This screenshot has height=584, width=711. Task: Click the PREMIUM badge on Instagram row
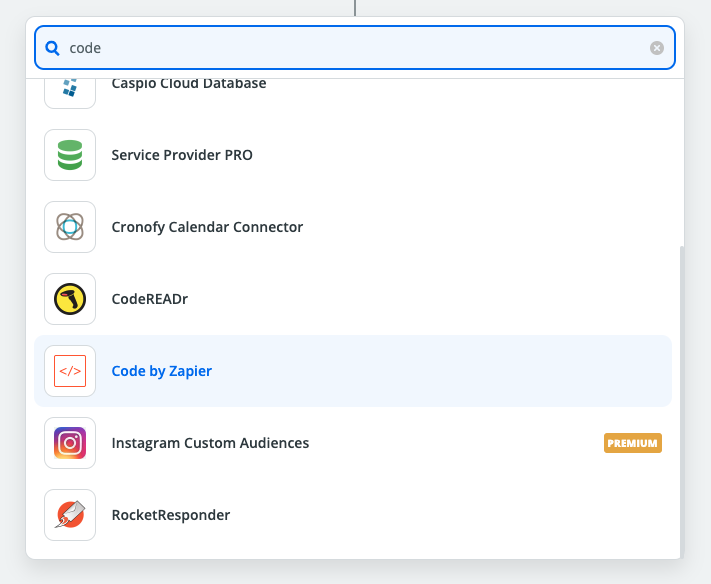(x=633, y=443)
